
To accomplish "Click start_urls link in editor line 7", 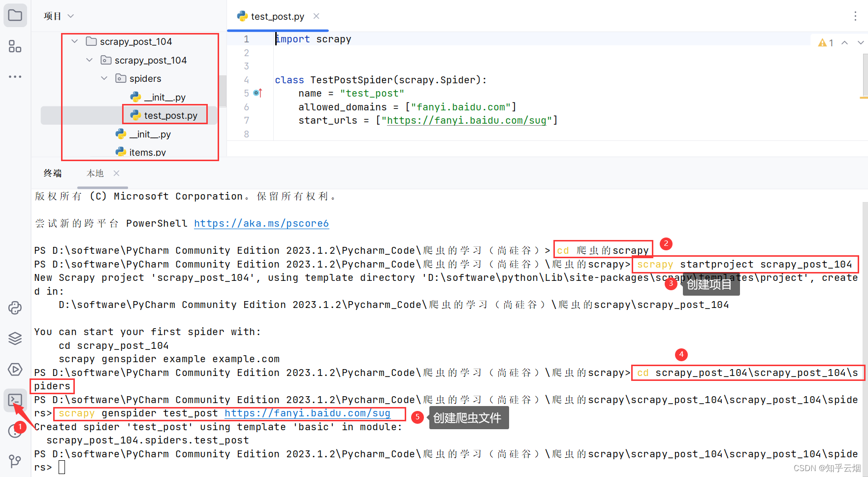I will point(467,120).
